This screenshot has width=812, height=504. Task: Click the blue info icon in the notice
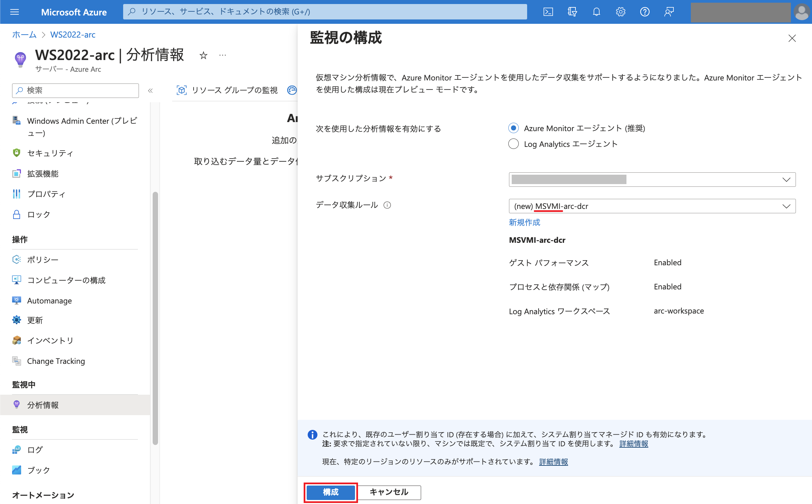(x=312, y=435)
